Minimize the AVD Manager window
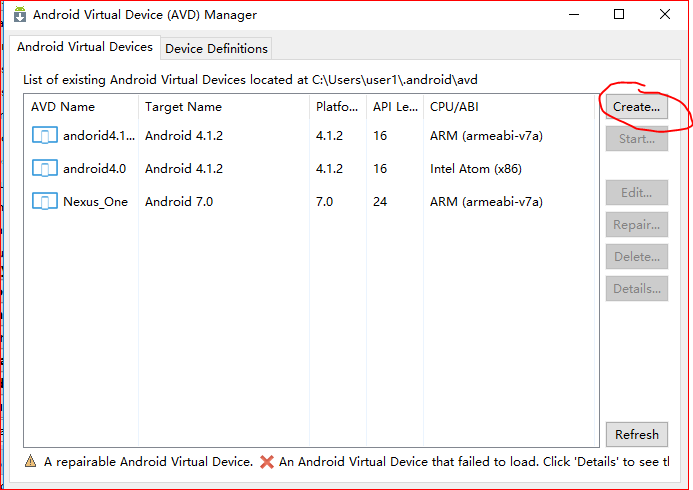Viewport: 693px width, 490px height. [x=574, y=15]
